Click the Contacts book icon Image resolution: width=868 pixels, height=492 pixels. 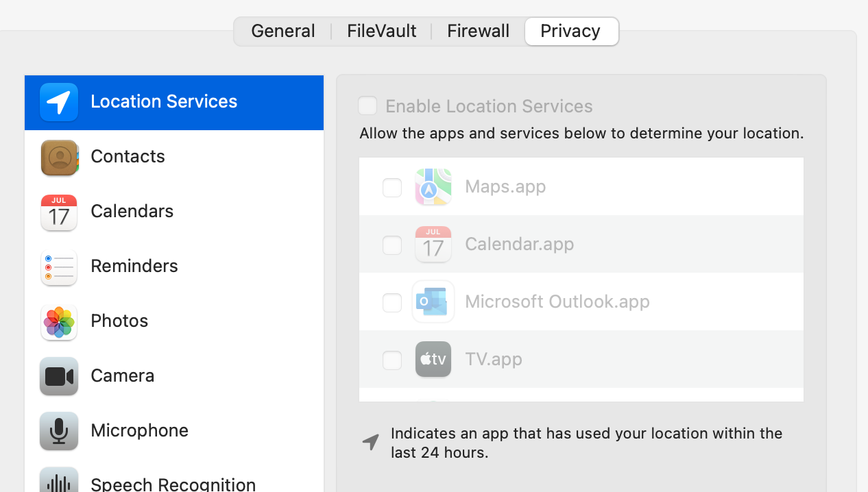[x=59, y=157]
